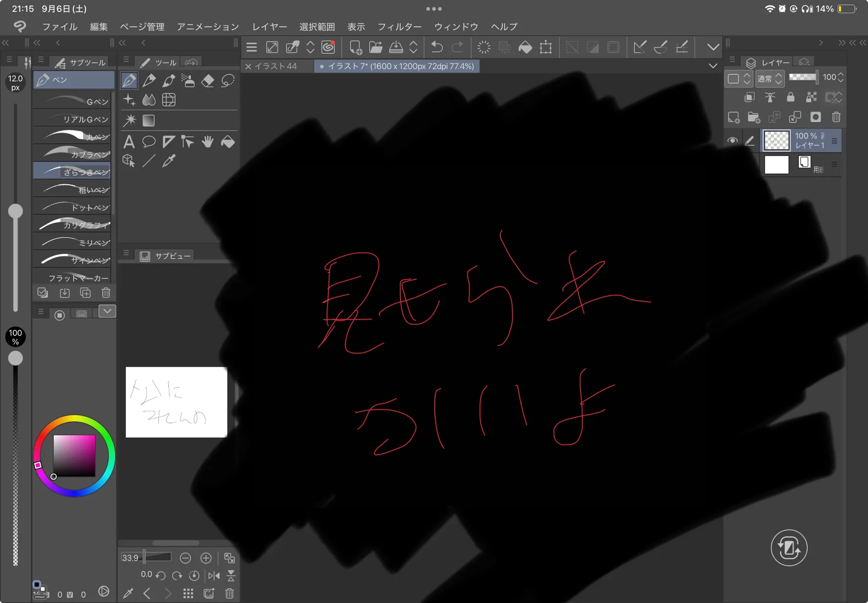Choose the フラットマーカー sub tool

tap(72, 278)
